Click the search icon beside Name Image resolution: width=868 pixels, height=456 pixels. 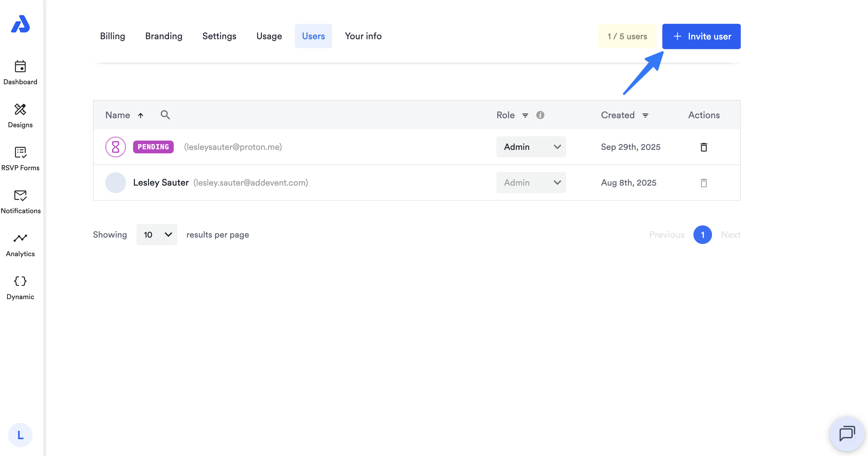point(165,115)
